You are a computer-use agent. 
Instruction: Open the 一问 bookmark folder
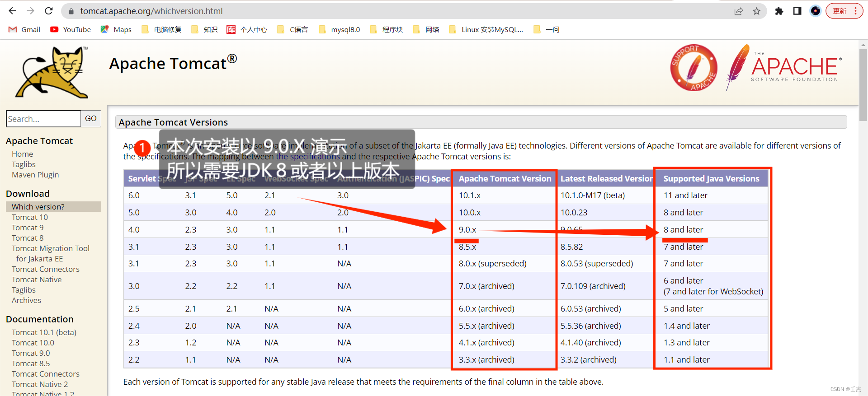(547, 29)
